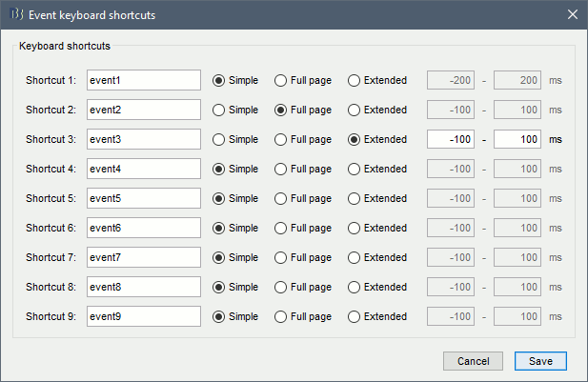
Task: Pick Extended option for Shortcut 9
Action: (355, 316)
